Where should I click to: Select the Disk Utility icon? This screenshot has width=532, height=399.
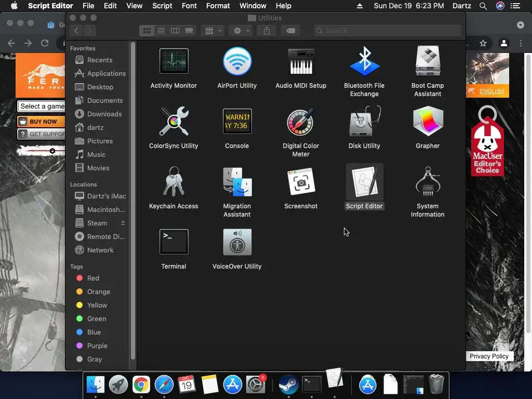tap(364, 121)
